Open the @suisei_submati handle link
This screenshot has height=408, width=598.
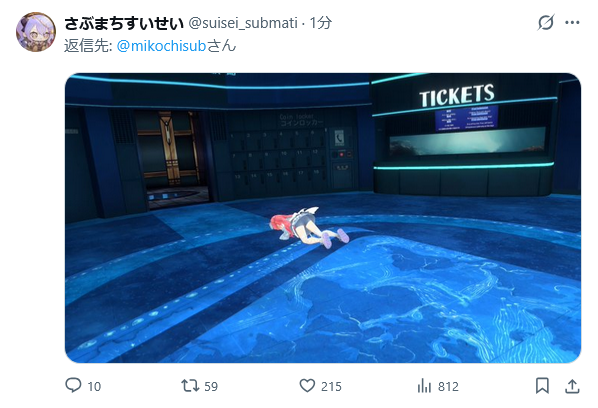pyautogui.click(x=243, y=23)
